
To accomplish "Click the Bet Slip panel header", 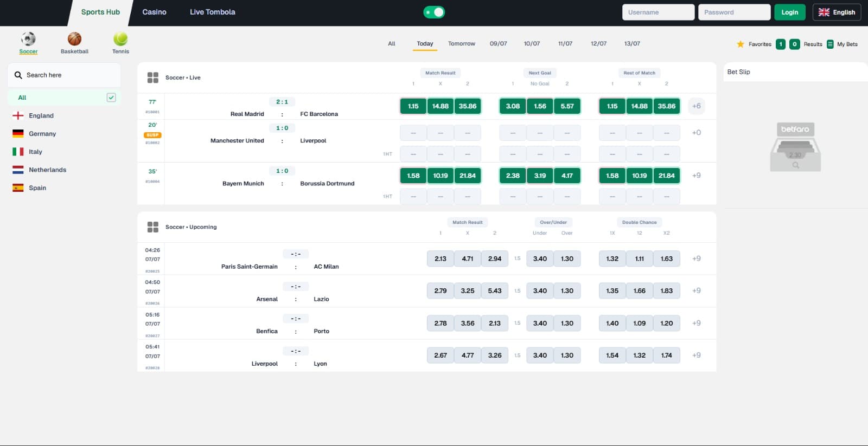I will pyautogui.click(x=795, y=72).
